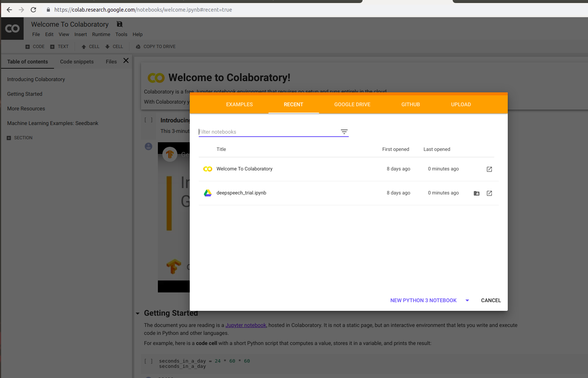Click the Google Drive icon beside deepspeech_trial.ipynb
This screenshot has width=588, height=378.
point(208,193)
